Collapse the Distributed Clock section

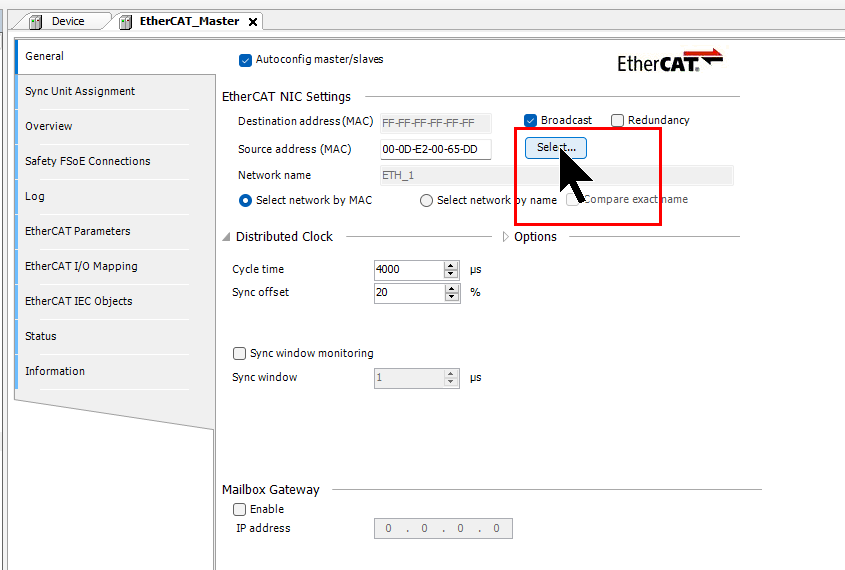point(225,237)
